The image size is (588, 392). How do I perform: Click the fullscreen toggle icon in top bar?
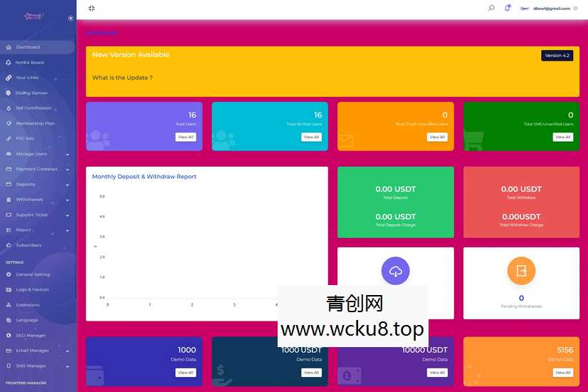coord(92,9)
